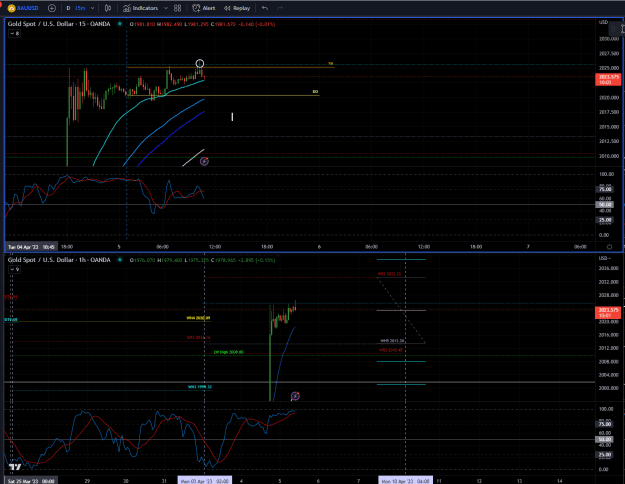Open the layout setup grid icon
This screenshot has width=625, height=484.
tap(177, 8)
